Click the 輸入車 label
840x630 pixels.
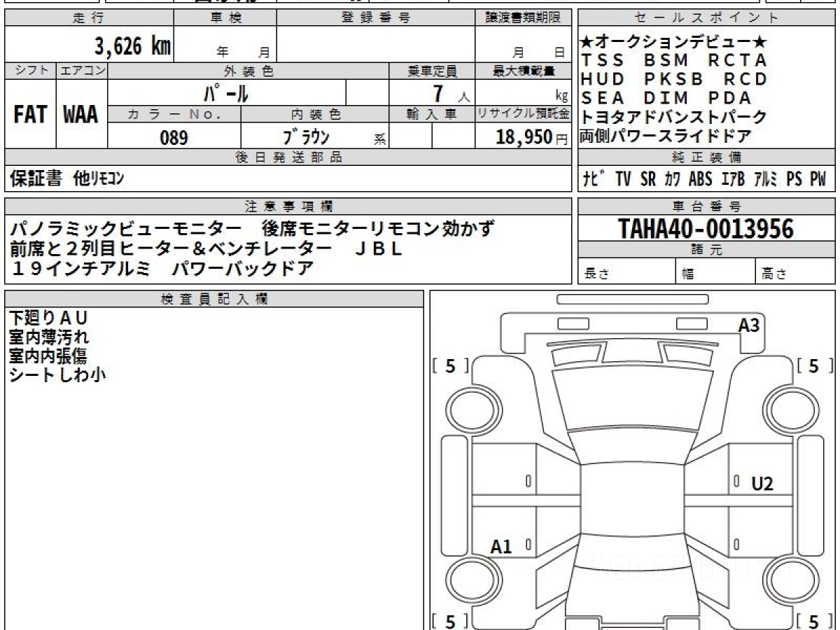432,114
